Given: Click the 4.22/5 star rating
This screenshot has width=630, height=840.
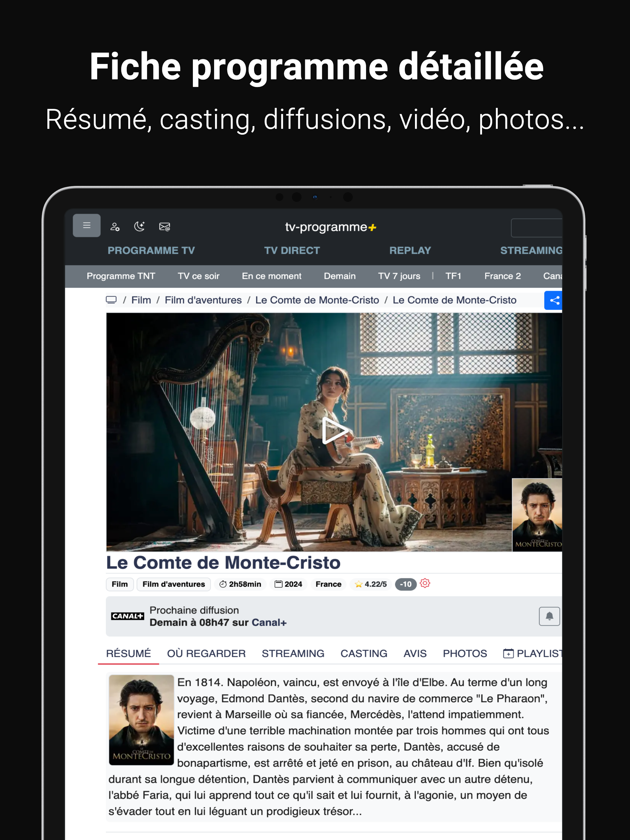Looking at the screenshot, I should click(370, 584).
